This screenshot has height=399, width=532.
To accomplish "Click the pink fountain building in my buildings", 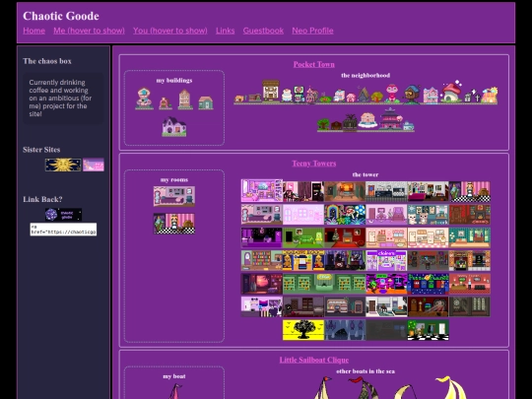I will (144, 99).
